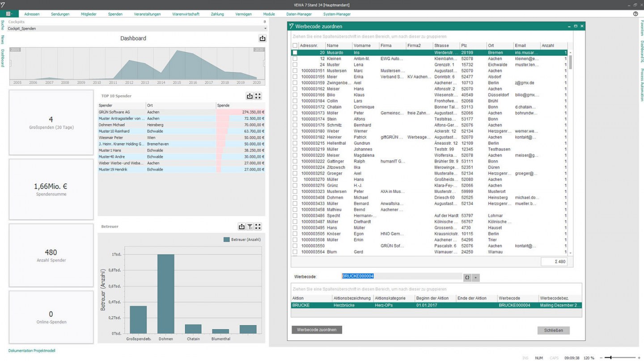
Task: Click the Online-Spenden tile
Action: (51, 317)
